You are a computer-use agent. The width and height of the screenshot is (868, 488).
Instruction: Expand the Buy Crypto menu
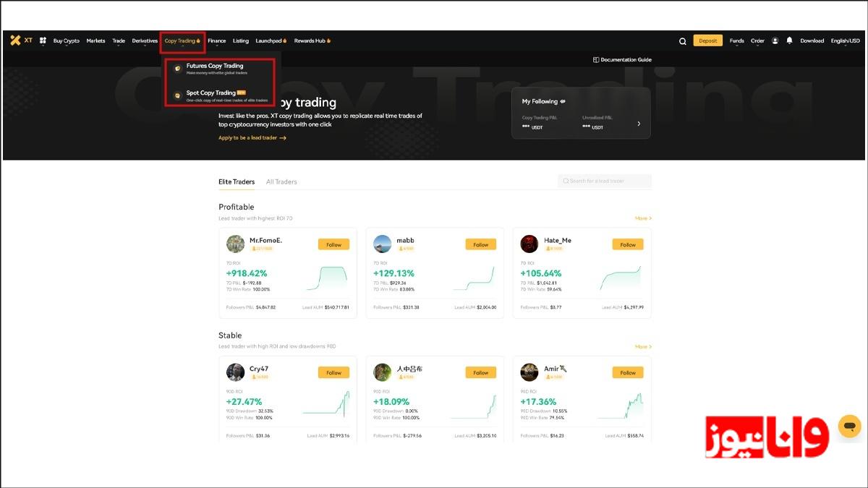point(67,40)
